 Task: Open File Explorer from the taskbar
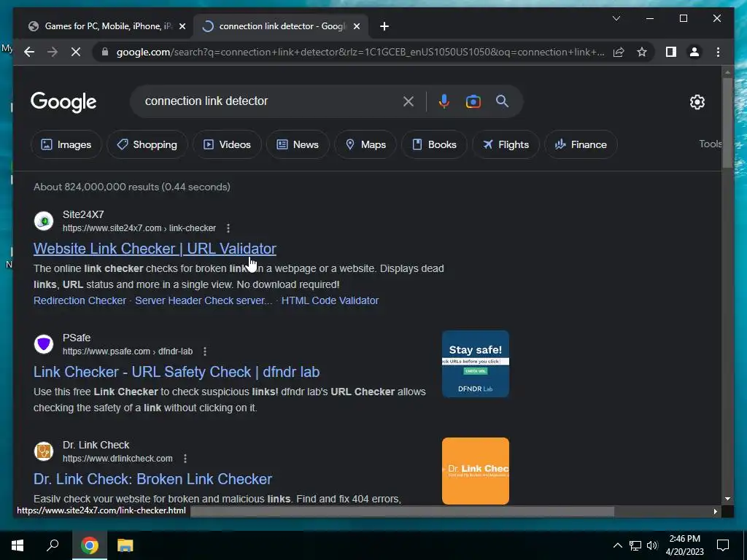(125, 545)
